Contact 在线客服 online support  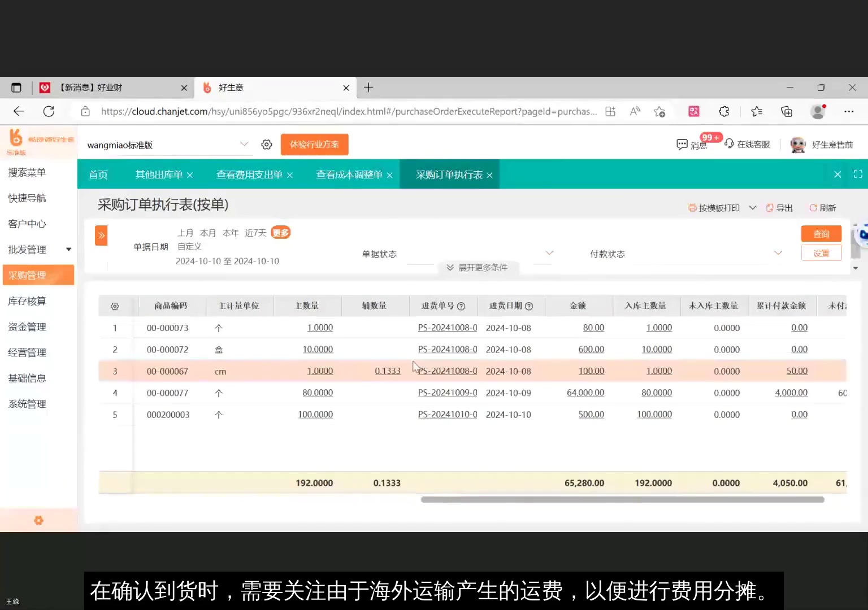point(747,144)
